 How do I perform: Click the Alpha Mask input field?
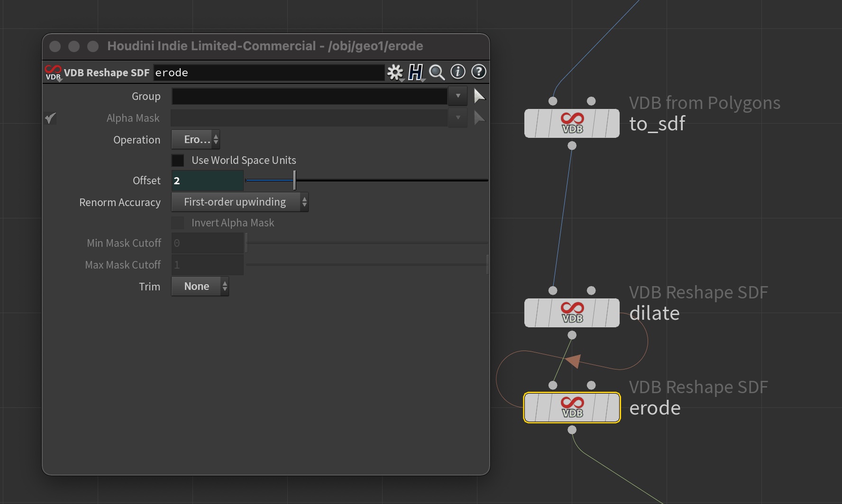pyautogui.click(x=310, y=118)
